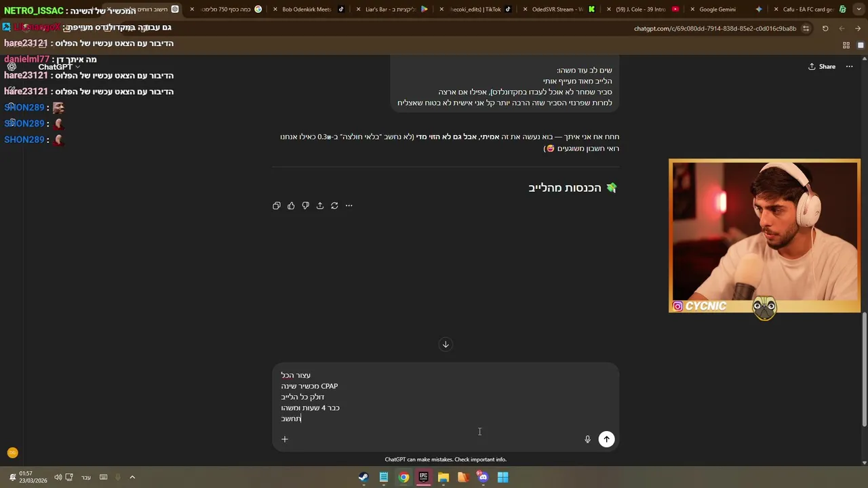Screen dimensions: 868x488
Task: Share the conversation with the Share button
Action: click(822, 66)
